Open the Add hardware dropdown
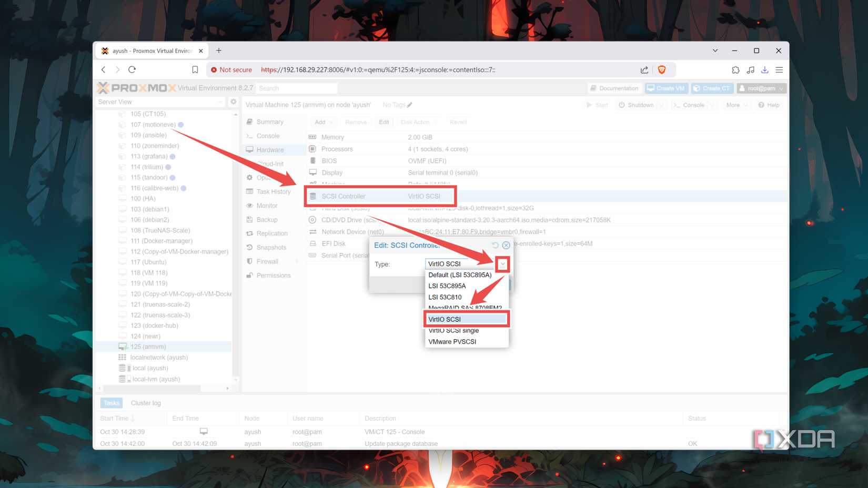 pyautogui.click(x=323, y=122)
